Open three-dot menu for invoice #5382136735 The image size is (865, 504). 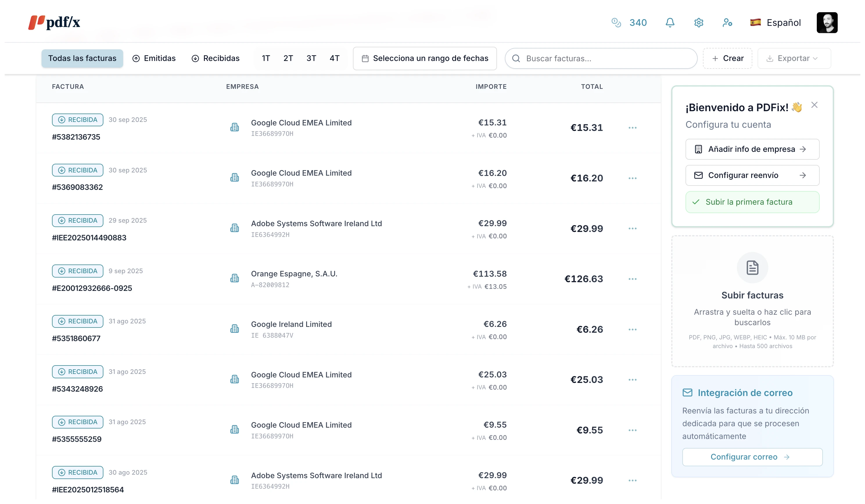point(632,128)
